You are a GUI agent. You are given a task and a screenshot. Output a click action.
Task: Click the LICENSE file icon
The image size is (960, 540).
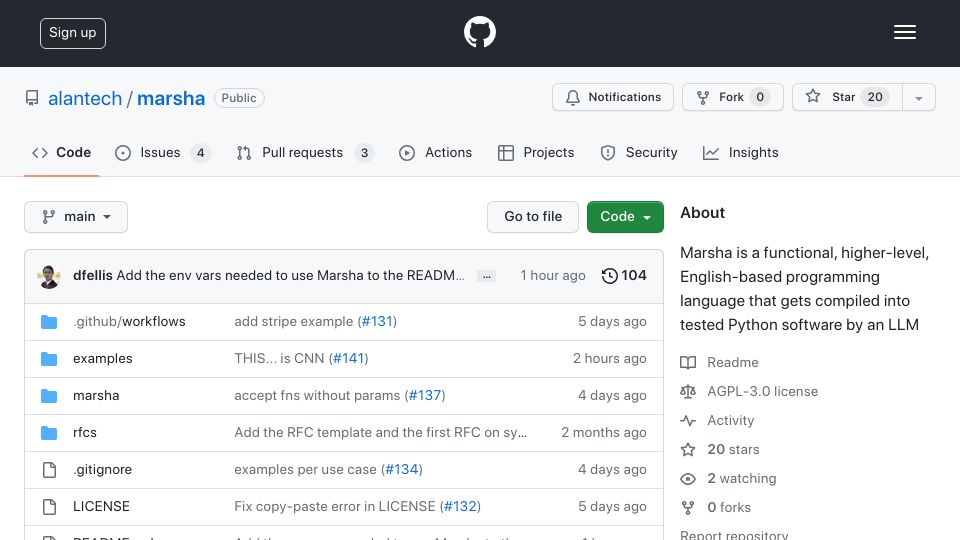pos(49,507)
